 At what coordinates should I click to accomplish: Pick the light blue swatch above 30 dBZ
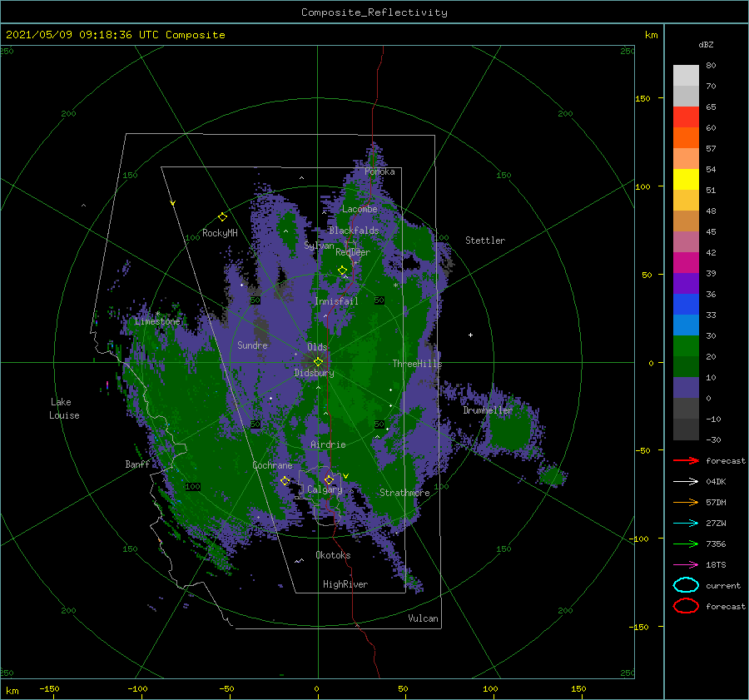coord(686,325)
